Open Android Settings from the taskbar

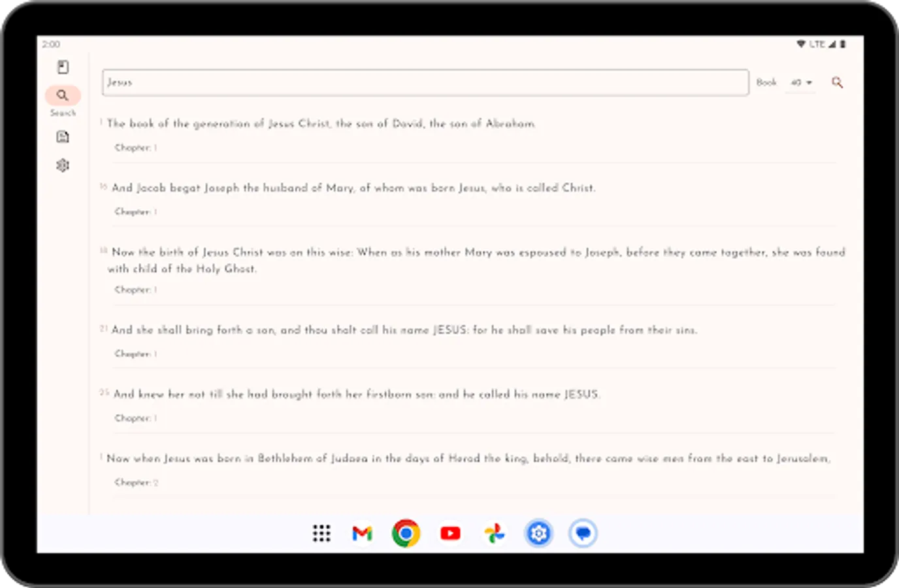click(x=538, y=533)
